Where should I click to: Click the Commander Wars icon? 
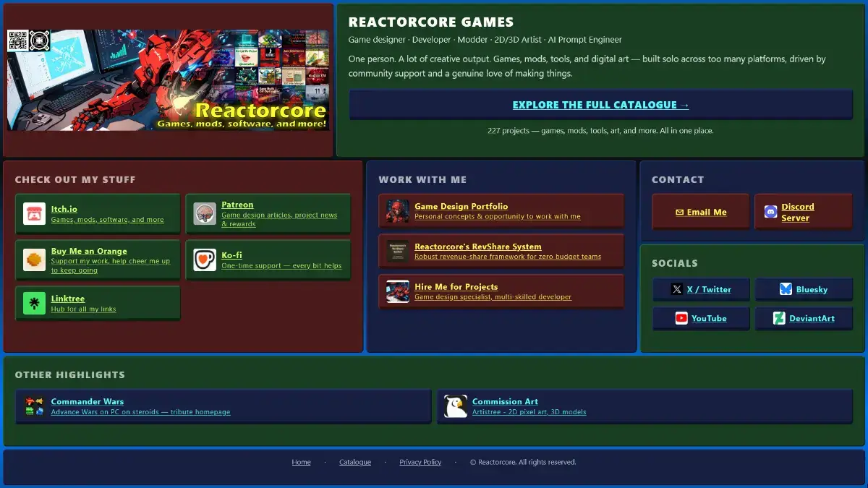click(34, 406)
